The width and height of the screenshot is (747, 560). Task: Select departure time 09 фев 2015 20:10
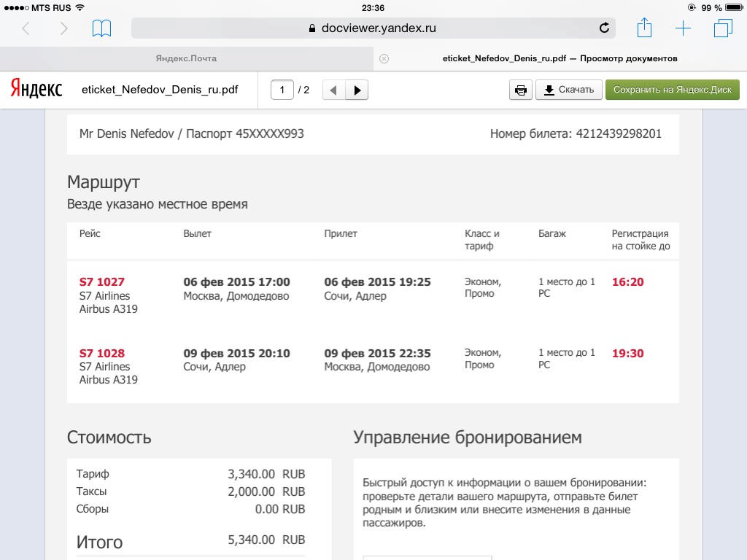click(237, 354)
